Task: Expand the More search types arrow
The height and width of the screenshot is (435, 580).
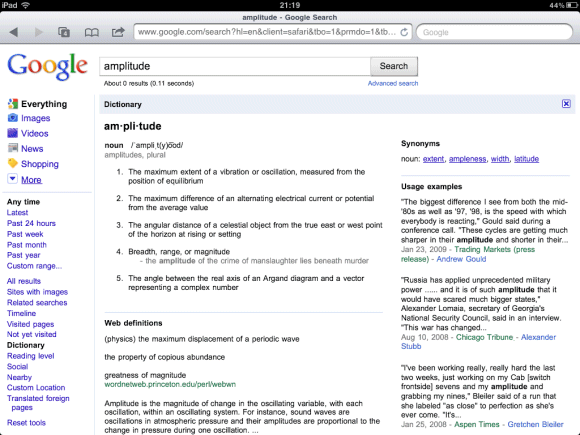Action: [12, 179]
